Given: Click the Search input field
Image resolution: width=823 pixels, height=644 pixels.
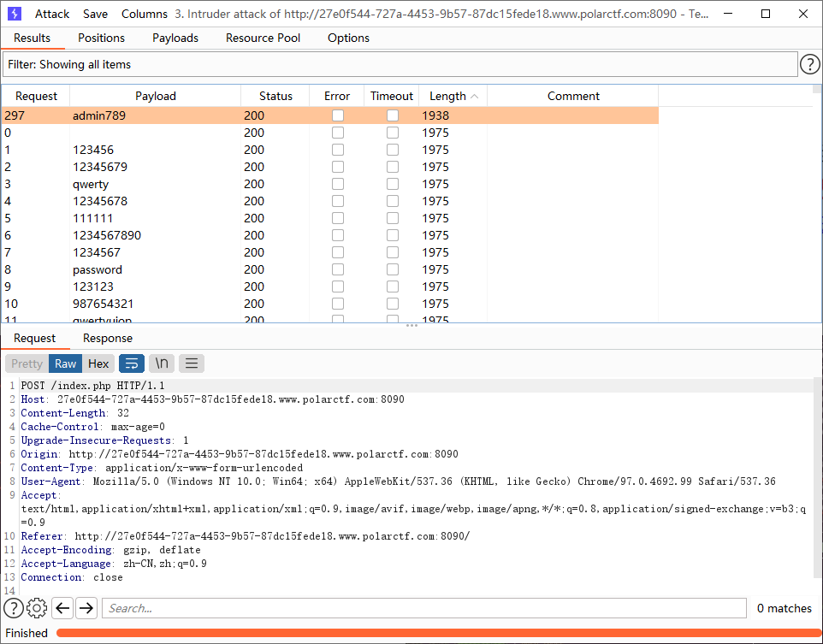Looking at the screenshot, I should pyautogui.click(x=424, y=608).
